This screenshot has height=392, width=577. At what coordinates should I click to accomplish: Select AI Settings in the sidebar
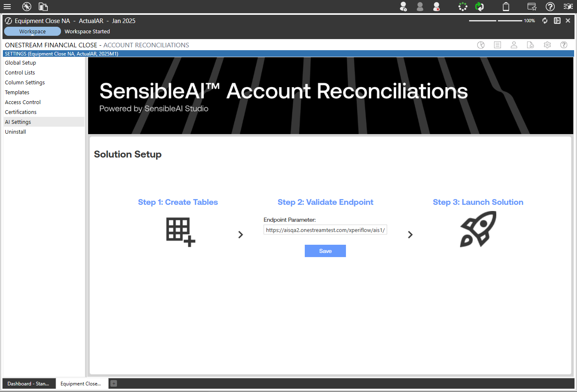[44, 122]
